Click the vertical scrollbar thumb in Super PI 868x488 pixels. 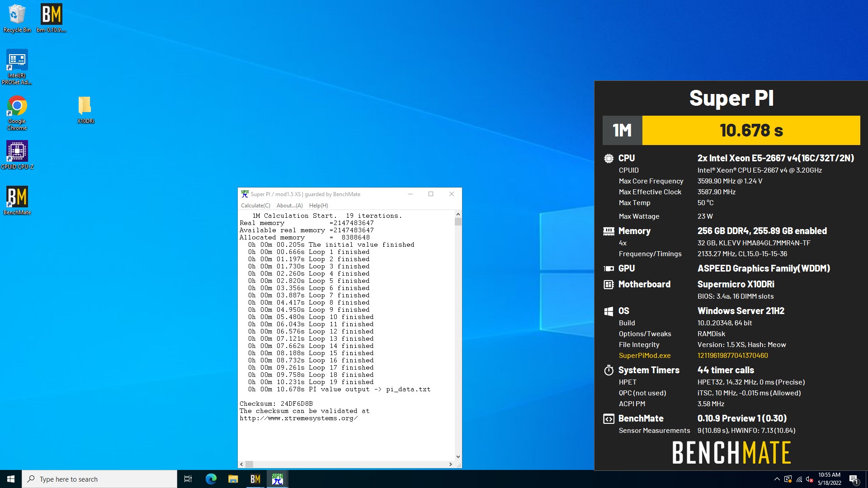click(458, 222)
